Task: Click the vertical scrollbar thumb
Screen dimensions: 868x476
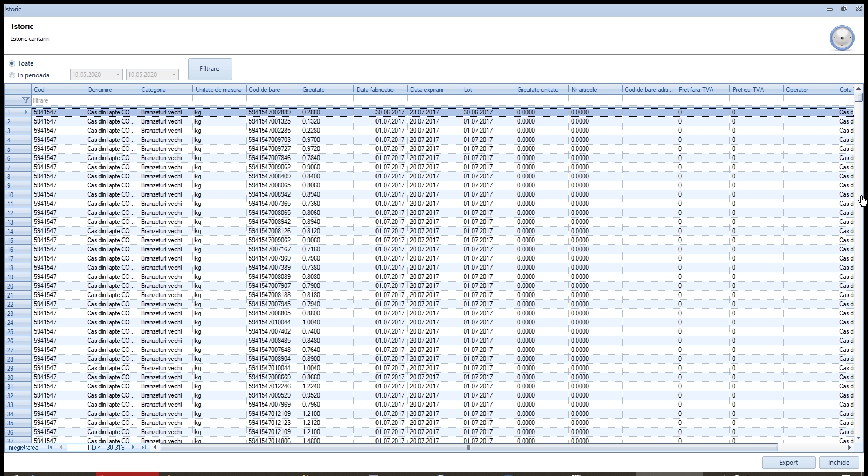Action: [x=858, y=97]
